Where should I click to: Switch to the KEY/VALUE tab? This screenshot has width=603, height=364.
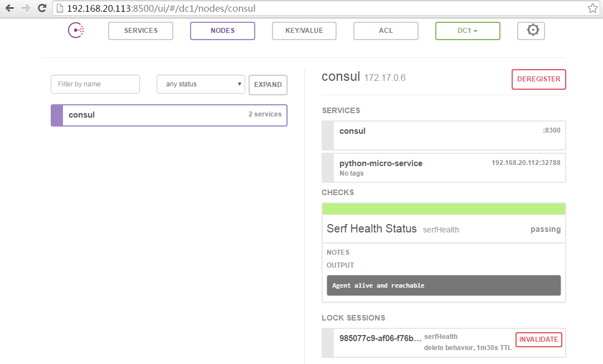coord(304,31)
